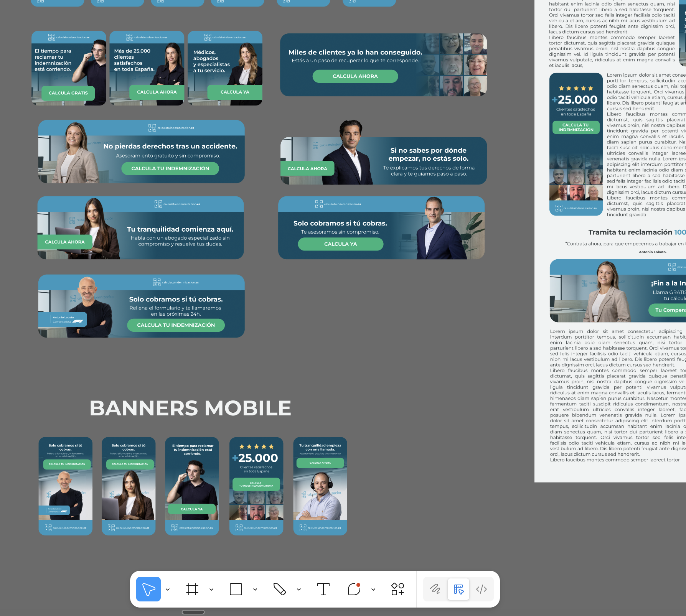Viewport: 686px width, 616px height.
Task: Select 'No pierdas derechos tras un accidente' heading
Action: pos(170,147)
